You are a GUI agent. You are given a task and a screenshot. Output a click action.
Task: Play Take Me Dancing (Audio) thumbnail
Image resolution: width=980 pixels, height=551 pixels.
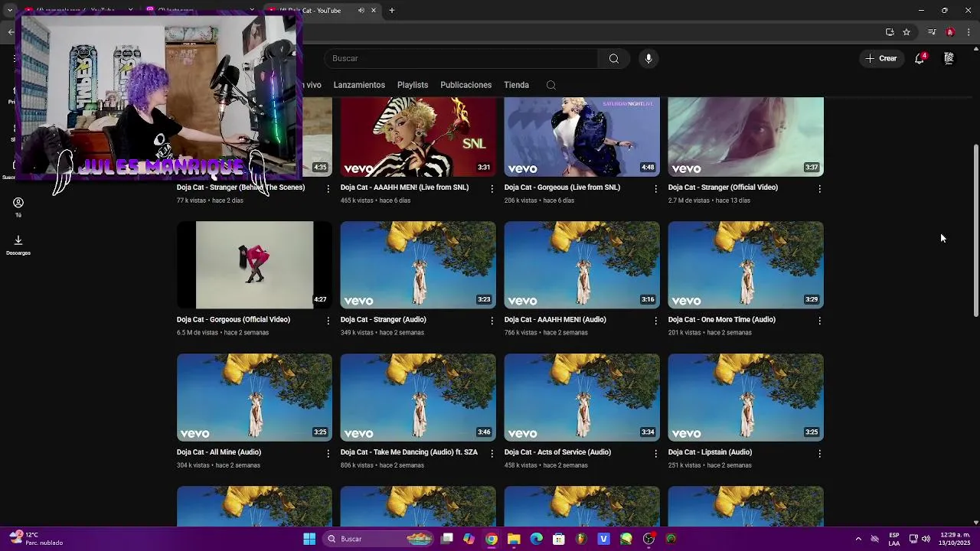click(x=418, y=398)
